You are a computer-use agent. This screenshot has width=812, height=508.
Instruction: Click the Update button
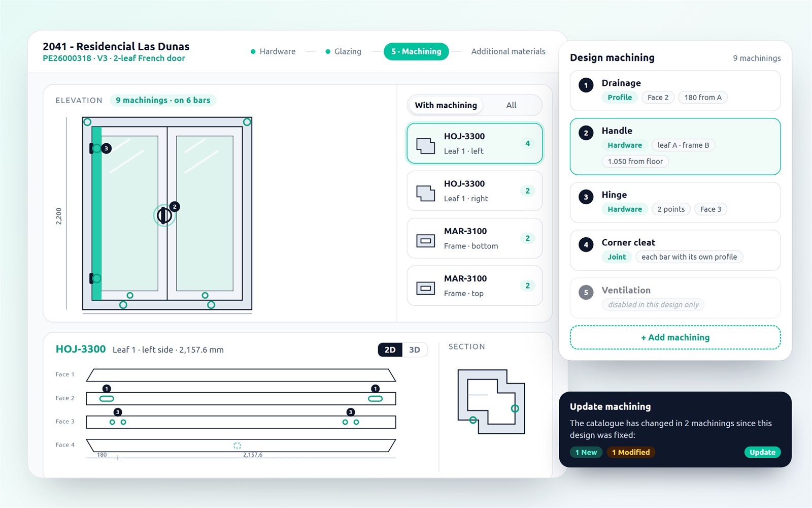(762, 452)
